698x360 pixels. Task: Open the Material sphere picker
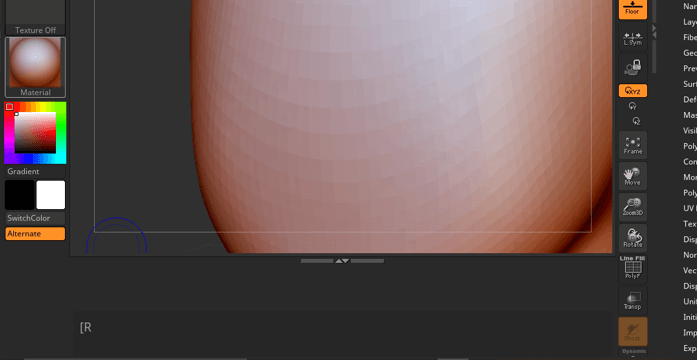tap(35, 67)
